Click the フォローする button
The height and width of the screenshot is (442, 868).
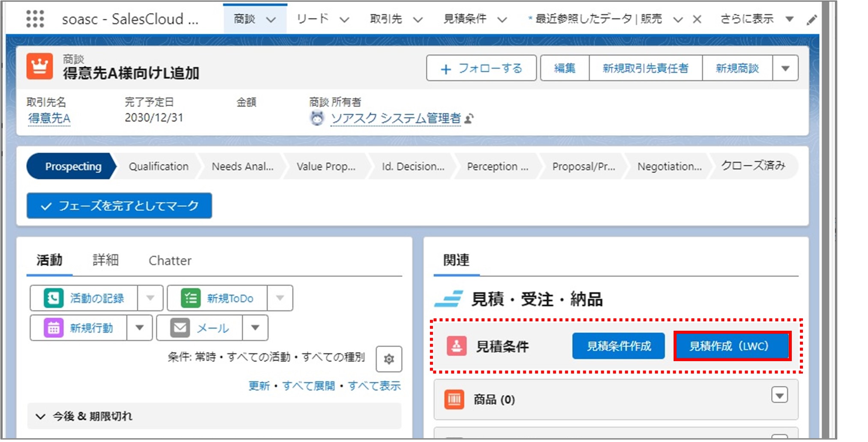click(x=481, y=68)
